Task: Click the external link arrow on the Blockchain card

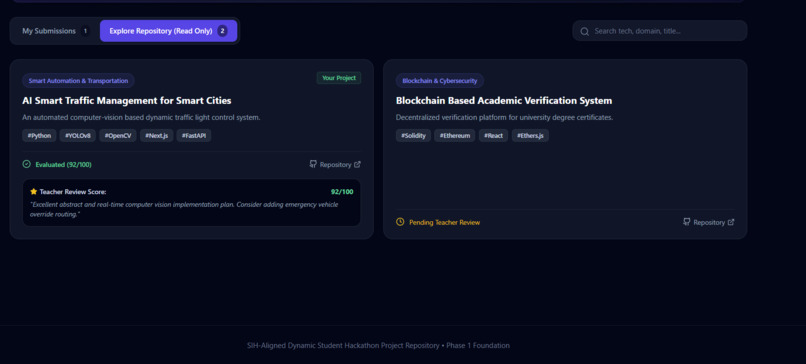Action: [x=731, y=223]
